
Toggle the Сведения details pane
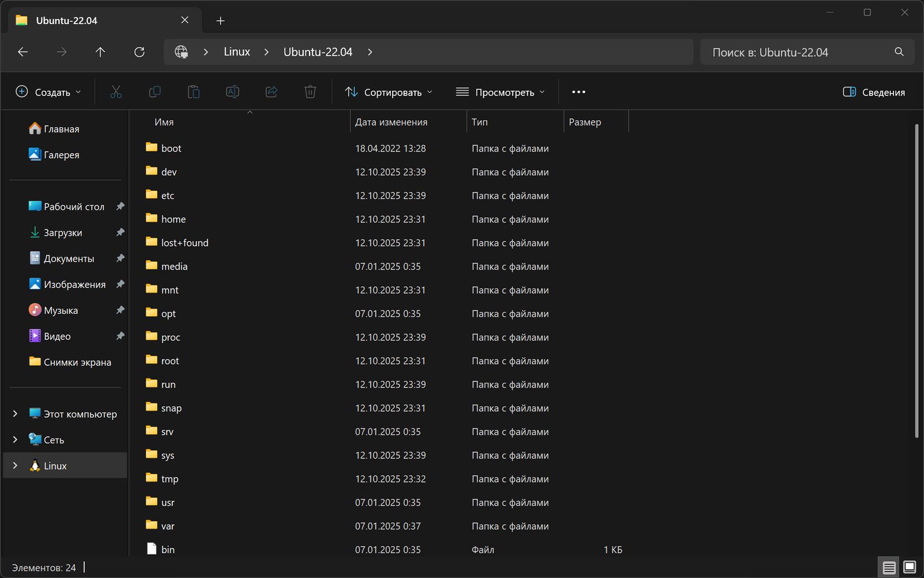(x=874, y=92)
